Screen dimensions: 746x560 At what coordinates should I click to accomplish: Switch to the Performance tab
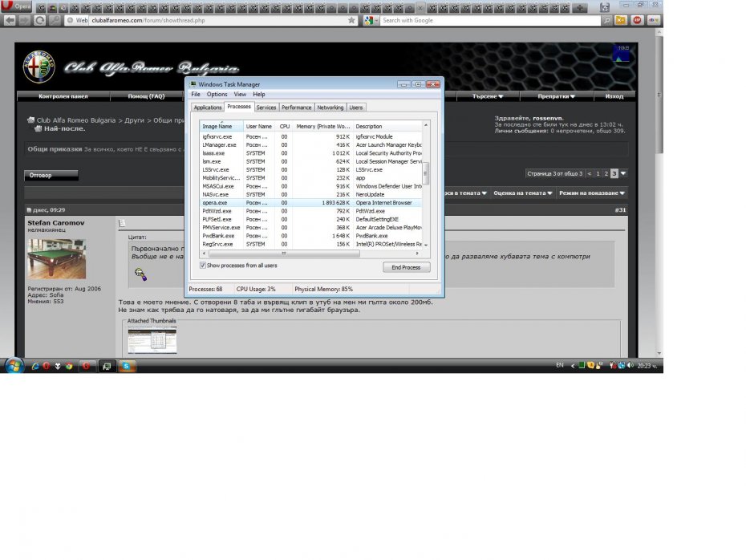coord(296,108)
